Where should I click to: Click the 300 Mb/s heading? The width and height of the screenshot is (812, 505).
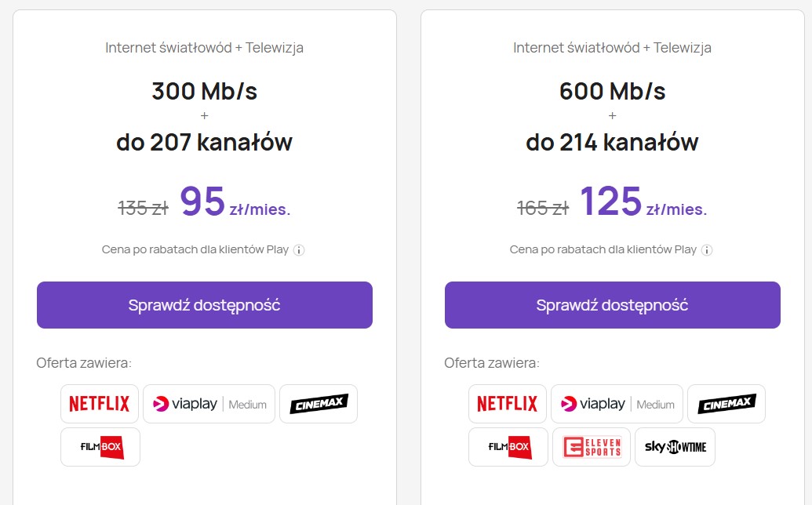205,91
